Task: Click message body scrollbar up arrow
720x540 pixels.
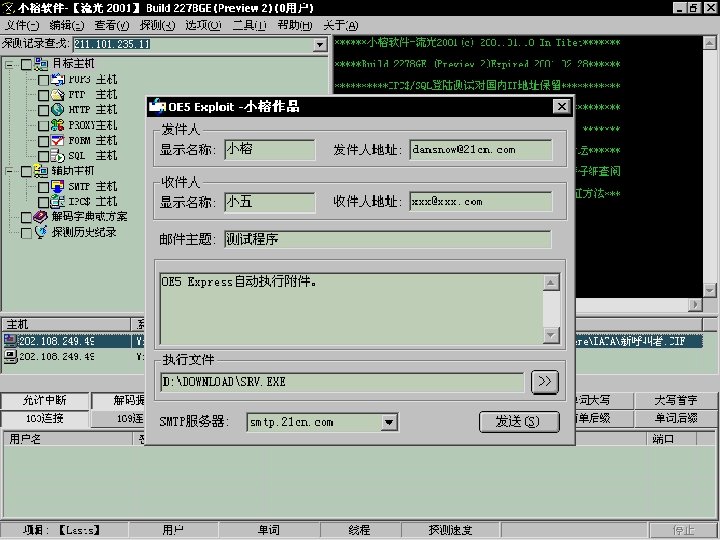Action: point(551,282)
